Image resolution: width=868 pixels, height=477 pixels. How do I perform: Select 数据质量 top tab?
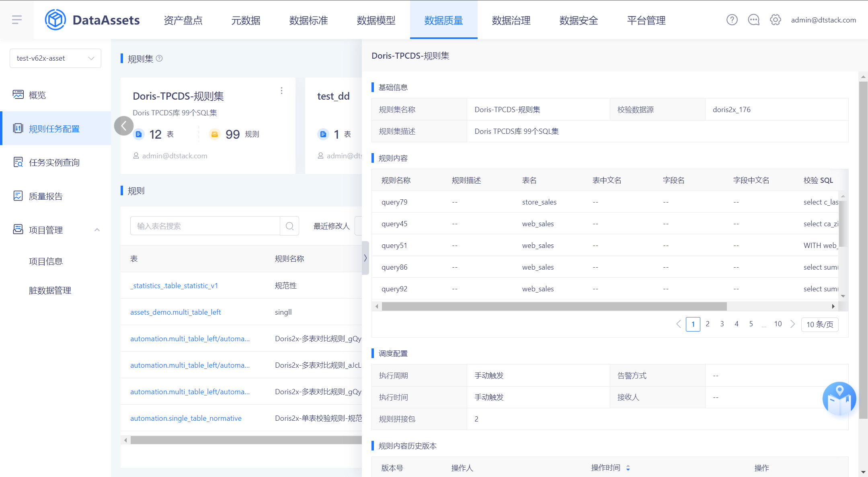tap(443, 20)
